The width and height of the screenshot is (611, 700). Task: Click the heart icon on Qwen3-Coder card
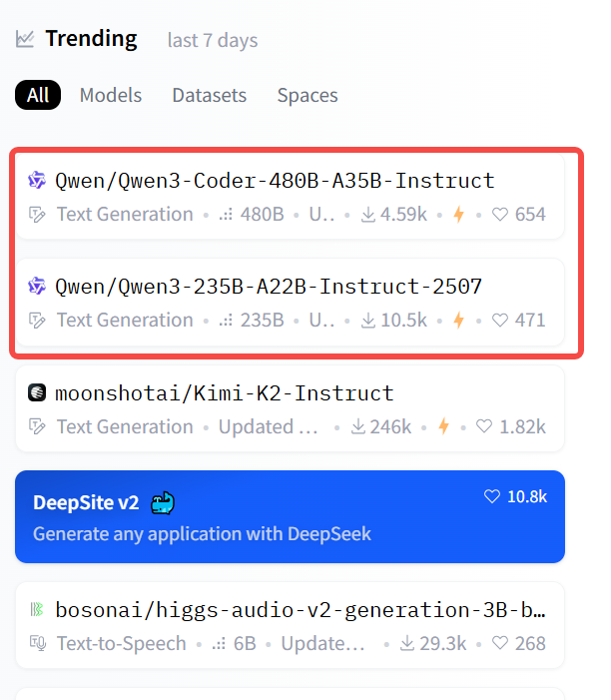tap(500, 215)
